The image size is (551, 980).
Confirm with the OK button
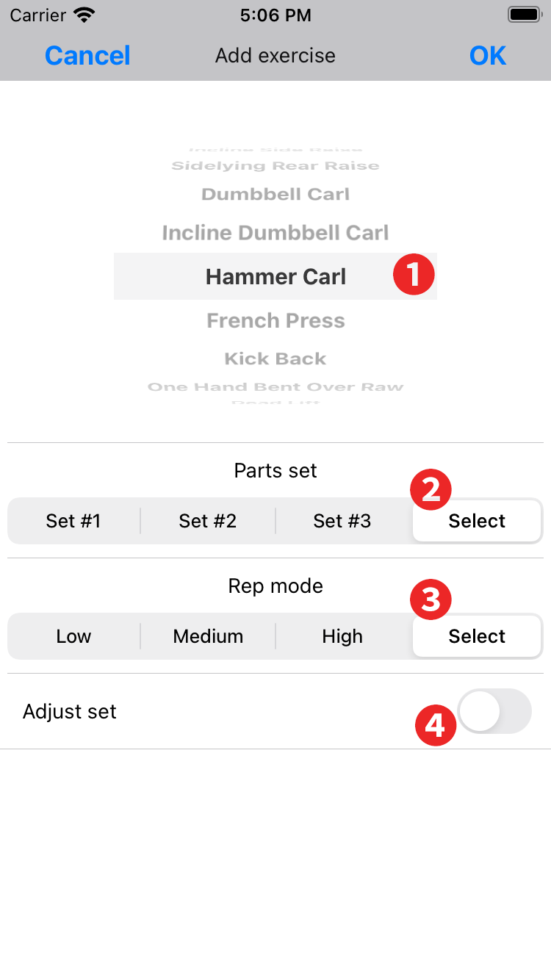coord(488,56)
